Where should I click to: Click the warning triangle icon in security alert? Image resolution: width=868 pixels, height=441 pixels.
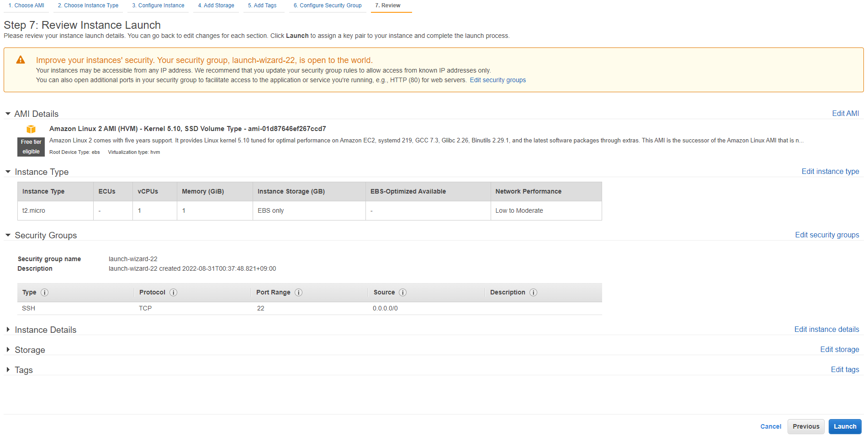click(x=21, y=60)
